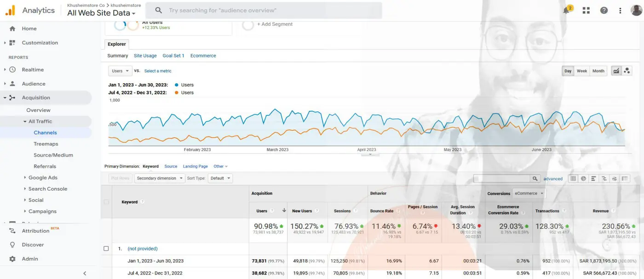Open the All Web Site Data selector
Viewport: 644px width, 279px height.
coord(101,13)
